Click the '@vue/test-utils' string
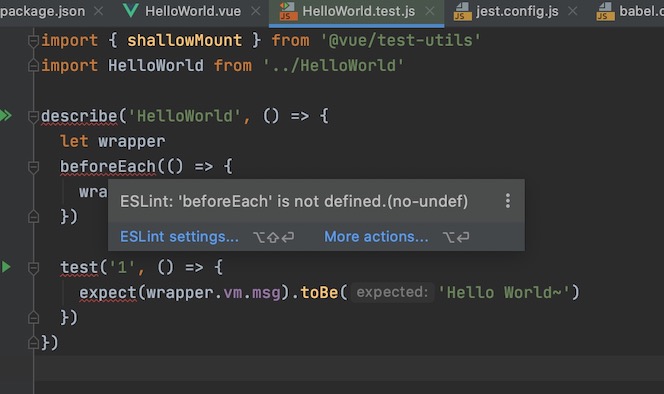Image resolution: width=664 pixels, height=394 pixels. pos(400,41)
